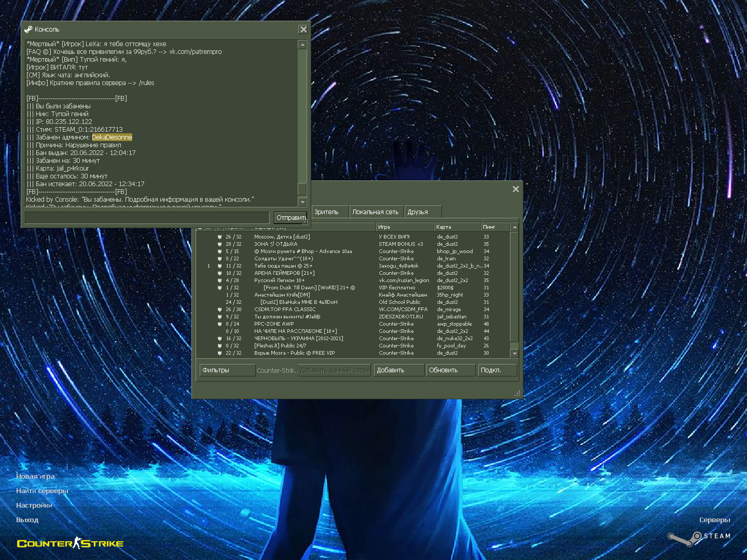Click the Подкл. connect button
The height and width of the screenshot is (560, 747).
click(x=497, y=370)
